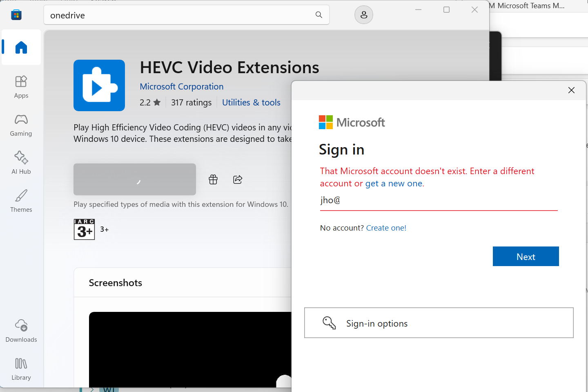The image size is (588, 392).
Task: Click the 317 ratings text
Action: [x=191, y=103]
